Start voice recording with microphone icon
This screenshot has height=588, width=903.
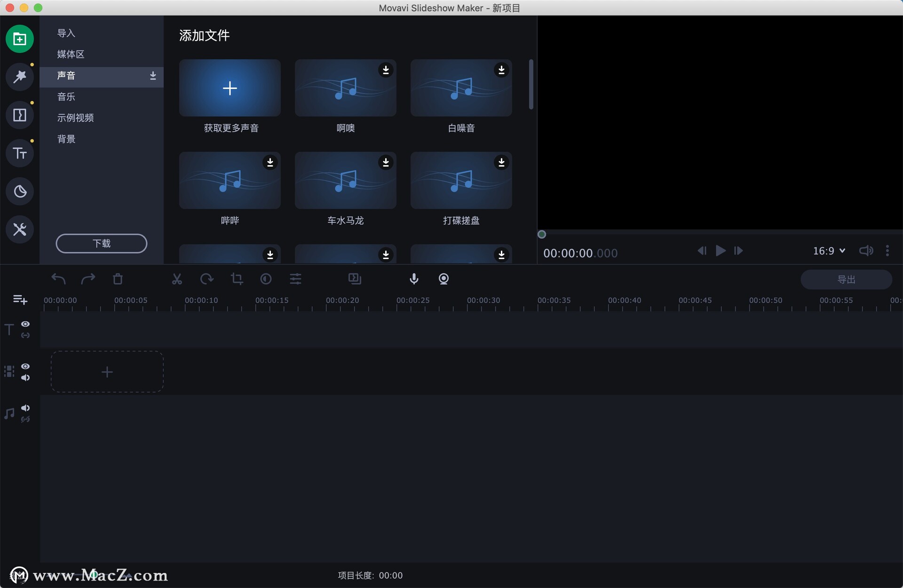point(414,279)
